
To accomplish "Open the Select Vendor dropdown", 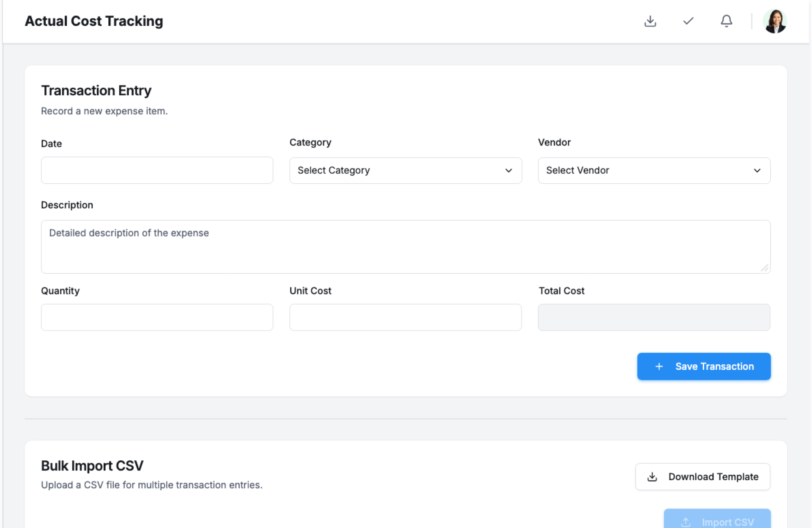I will pos(653,170).
